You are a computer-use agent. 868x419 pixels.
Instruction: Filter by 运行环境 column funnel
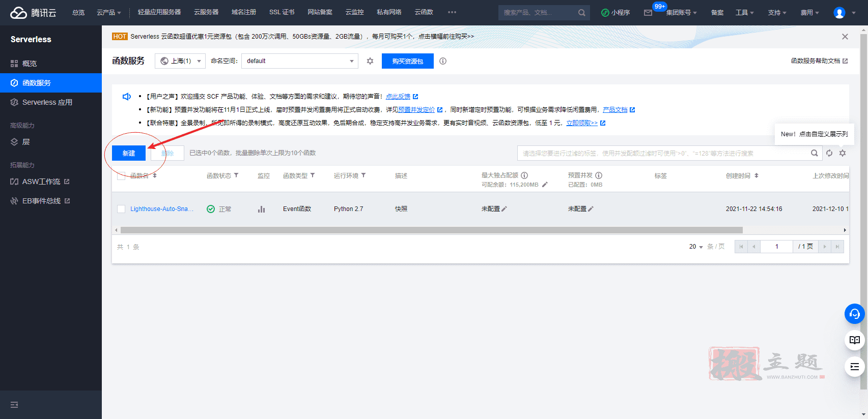363,175
